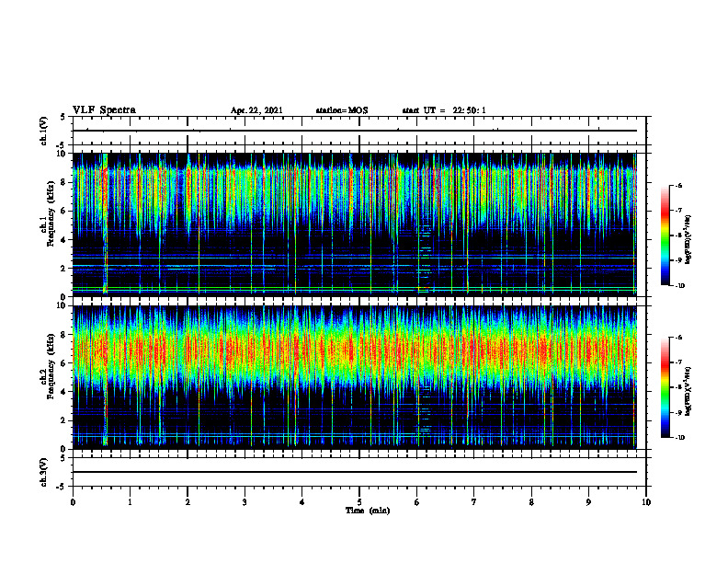This screenshot has height=563, width=728.
Task: Click the "ch.1(V)" axis label
Action: (x=44, y=131)
